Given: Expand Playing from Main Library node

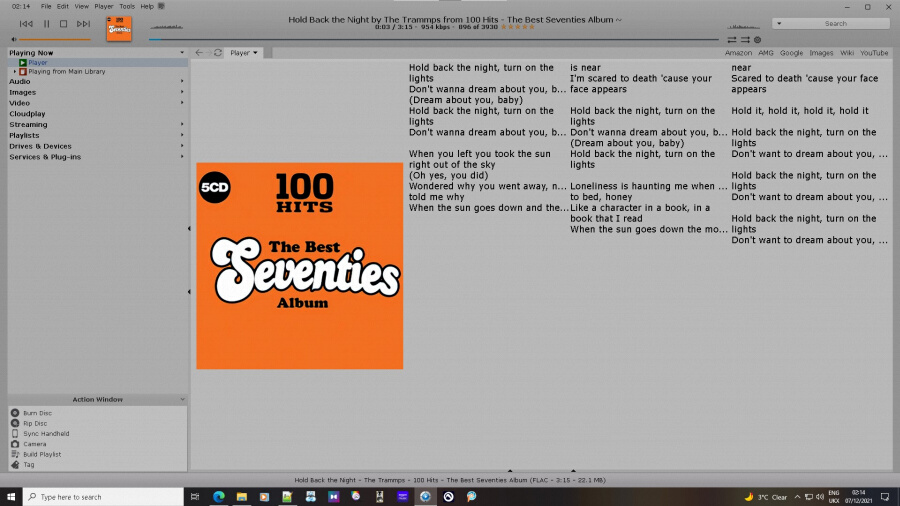Looking at the screenshot, I should (x=15, y=72).
